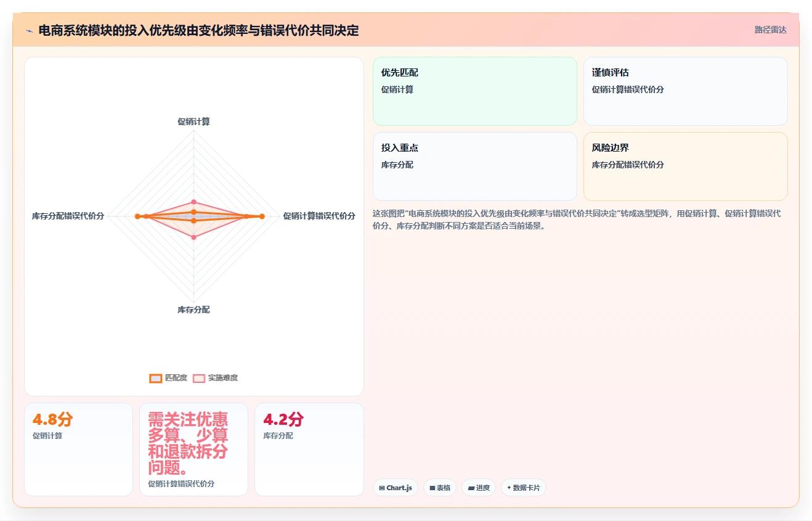Click the 库存分配错误代价分 radar axis label
Viewport: 812px width, 521px height.
click(68, 216)
